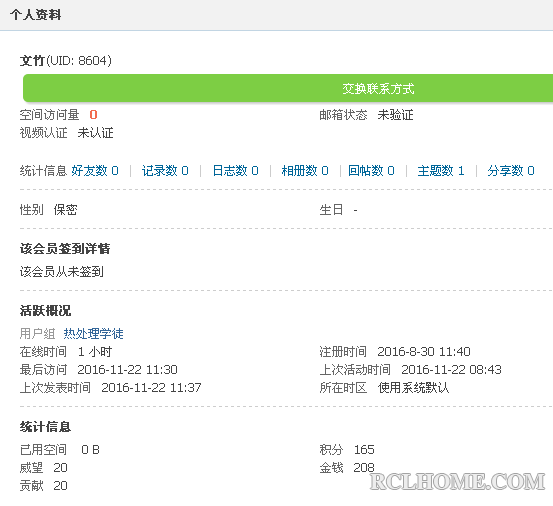Click the 个人资料 header title
The height and width of the screenshot is (506, 553).
click(36, 15)
